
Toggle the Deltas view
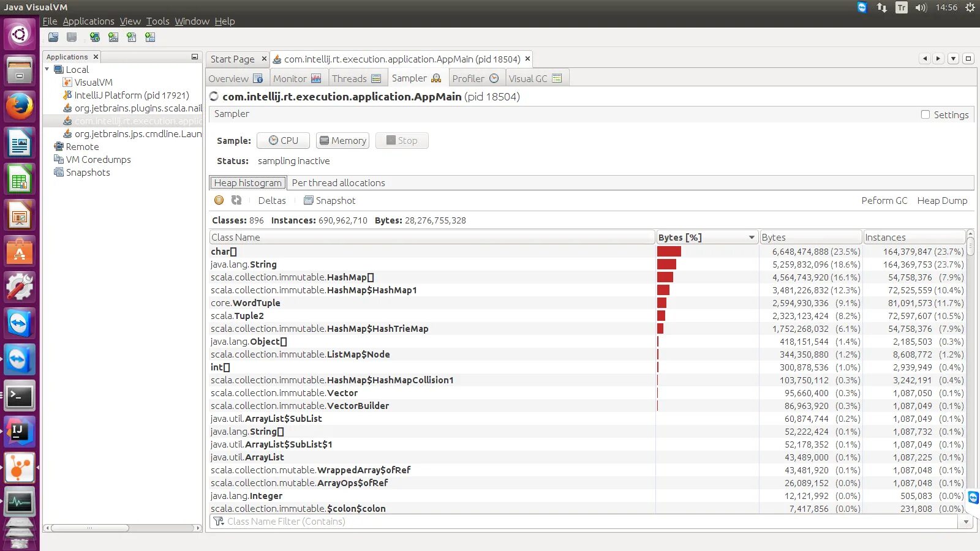[x=272, y=200]
